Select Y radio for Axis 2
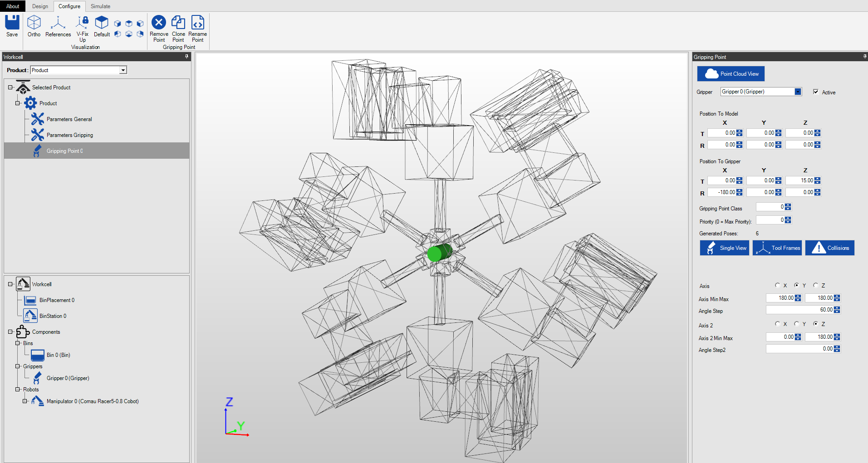 point(796,324)
